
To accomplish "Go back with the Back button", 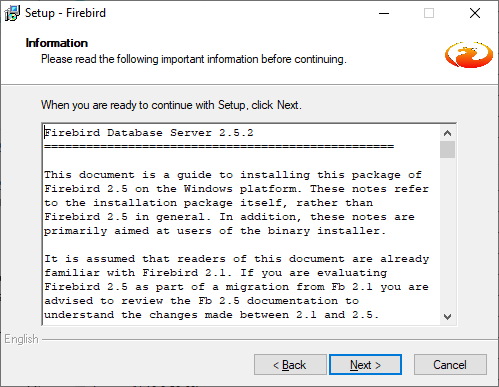I will (x=290, y=365).
